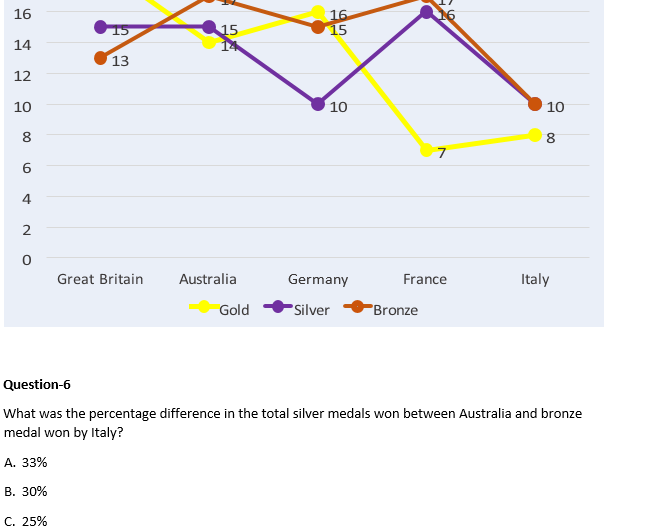Click Bronze data point for Germany
668x532 pixels.
(x=318, y=27)
